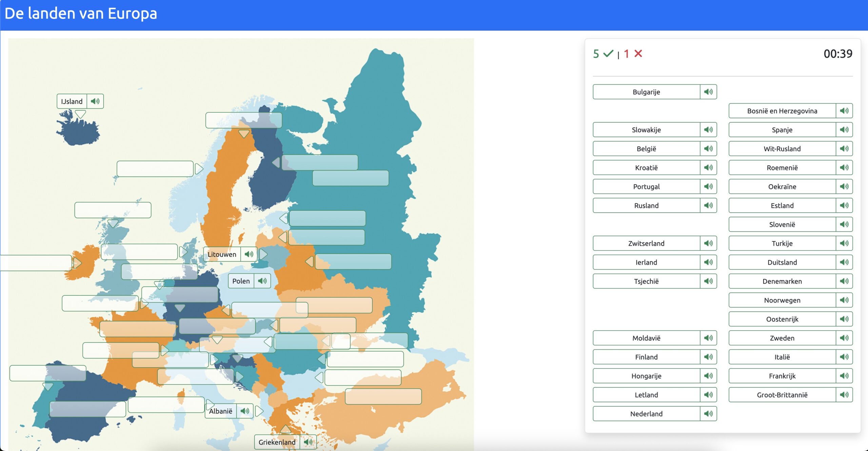Play audio for Albanië map label
The image size is (868, 451).
(x=245, y=411)
